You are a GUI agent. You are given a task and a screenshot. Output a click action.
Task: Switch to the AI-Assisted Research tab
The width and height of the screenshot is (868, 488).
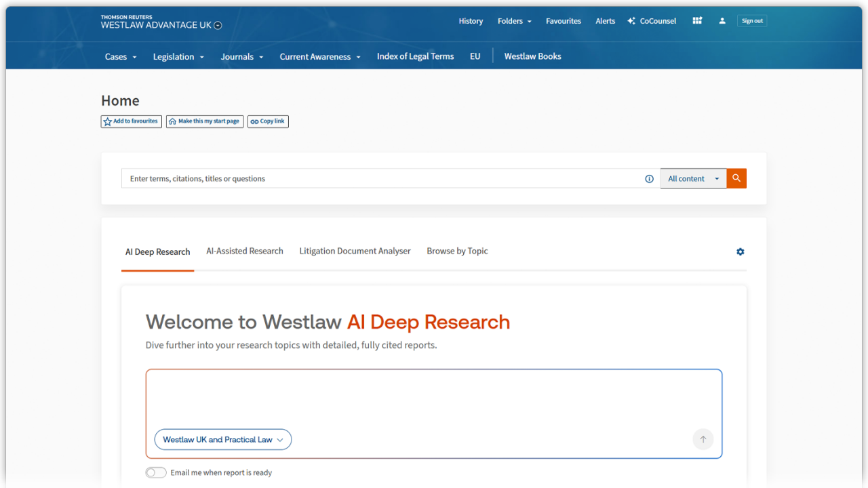coord(245,251)
